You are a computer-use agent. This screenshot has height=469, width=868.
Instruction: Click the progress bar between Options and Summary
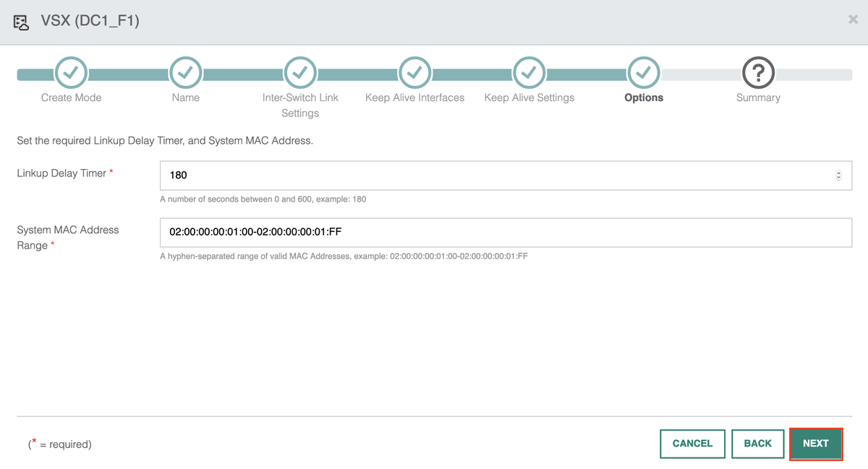(701, 73)
